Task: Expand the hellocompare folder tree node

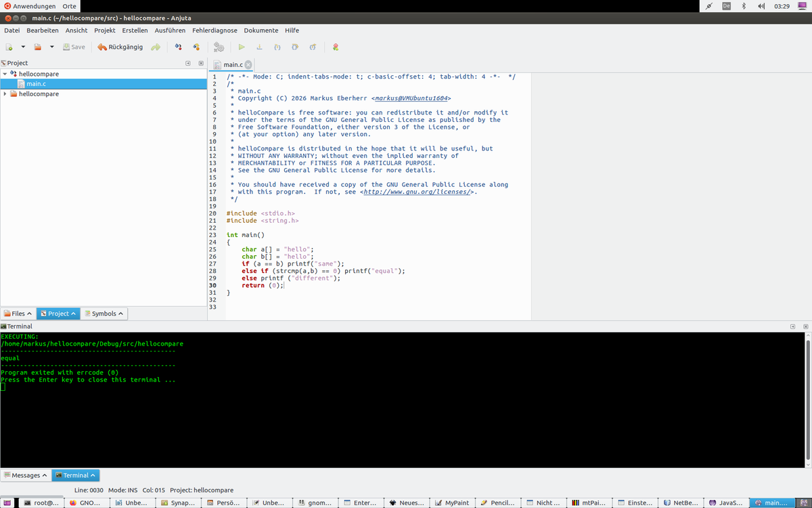Action: [x=5, y=94]
